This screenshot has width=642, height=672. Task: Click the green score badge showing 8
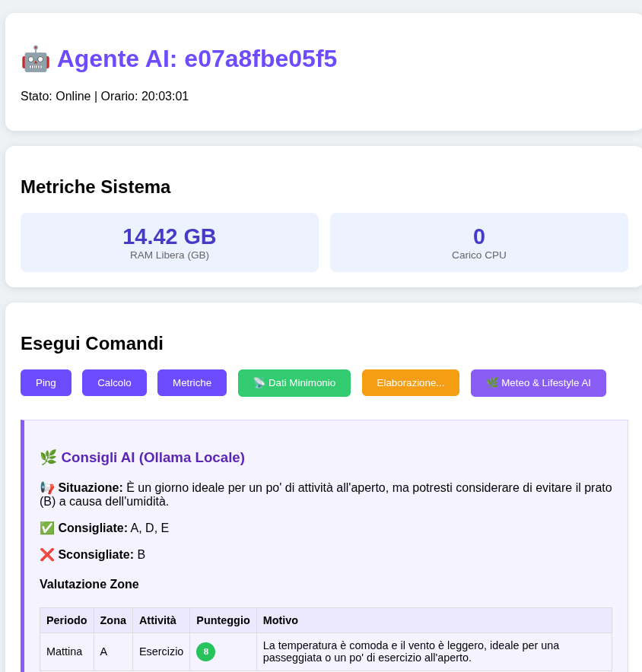coord(206,651)
